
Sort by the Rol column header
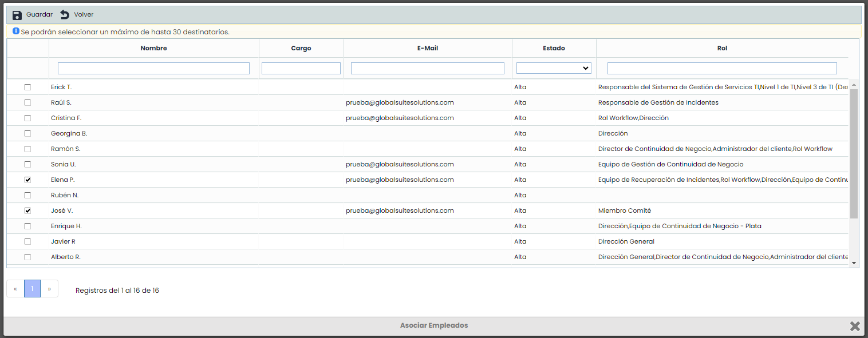pos(721,48)
